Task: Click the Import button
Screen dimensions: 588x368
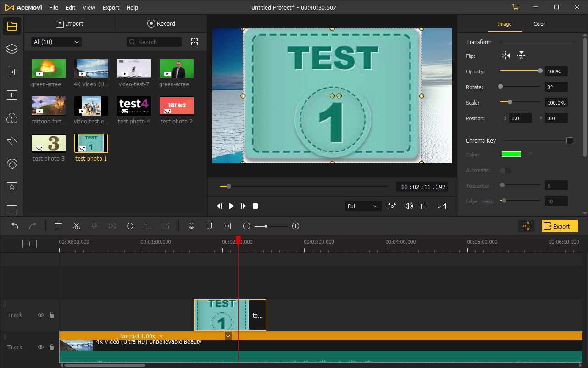Action: (70, 24)
